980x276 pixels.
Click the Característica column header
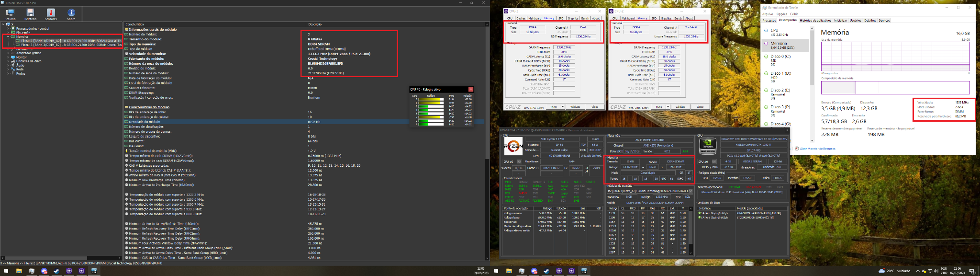click(134, 24)
